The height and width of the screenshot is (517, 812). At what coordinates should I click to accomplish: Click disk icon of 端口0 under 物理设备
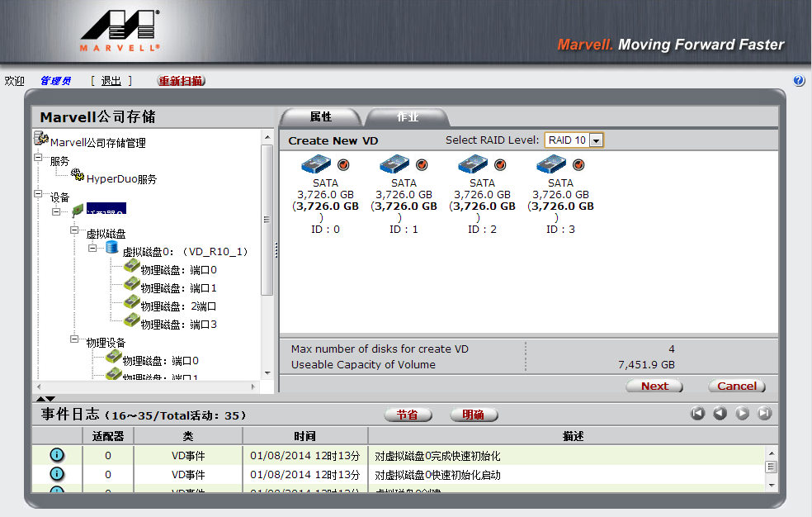[113, 357]
